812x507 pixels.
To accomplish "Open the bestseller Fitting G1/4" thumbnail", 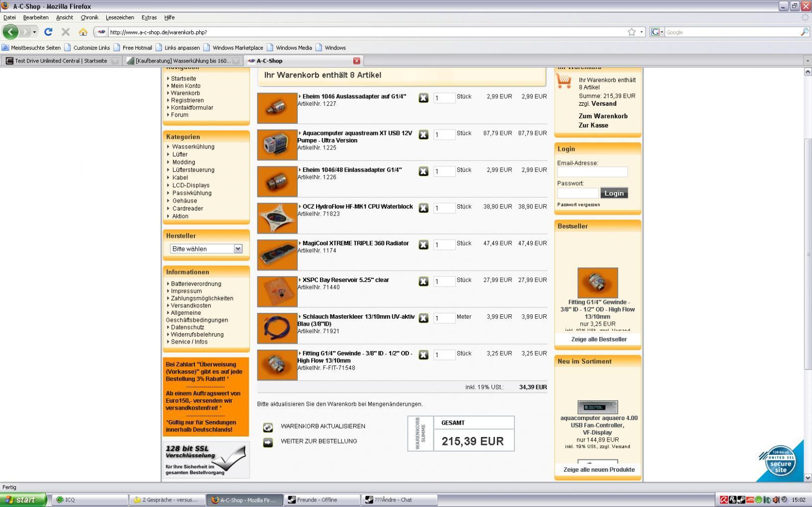I will coord(598,283).
